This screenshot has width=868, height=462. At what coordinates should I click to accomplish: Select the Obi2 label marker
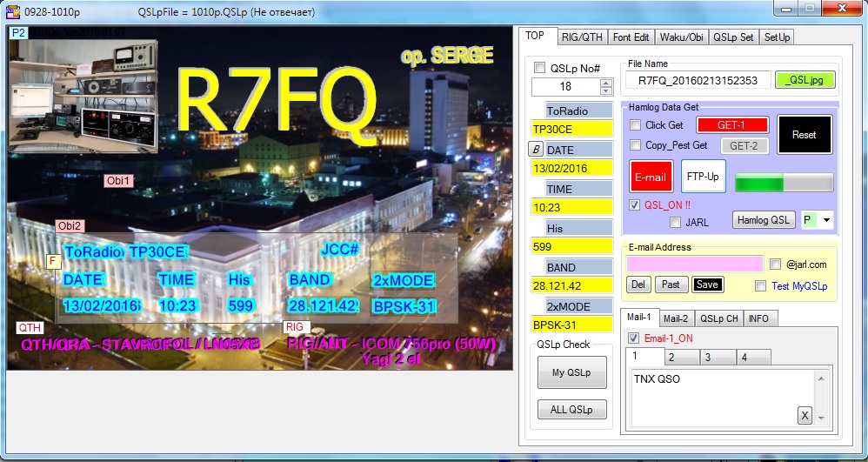70,226
